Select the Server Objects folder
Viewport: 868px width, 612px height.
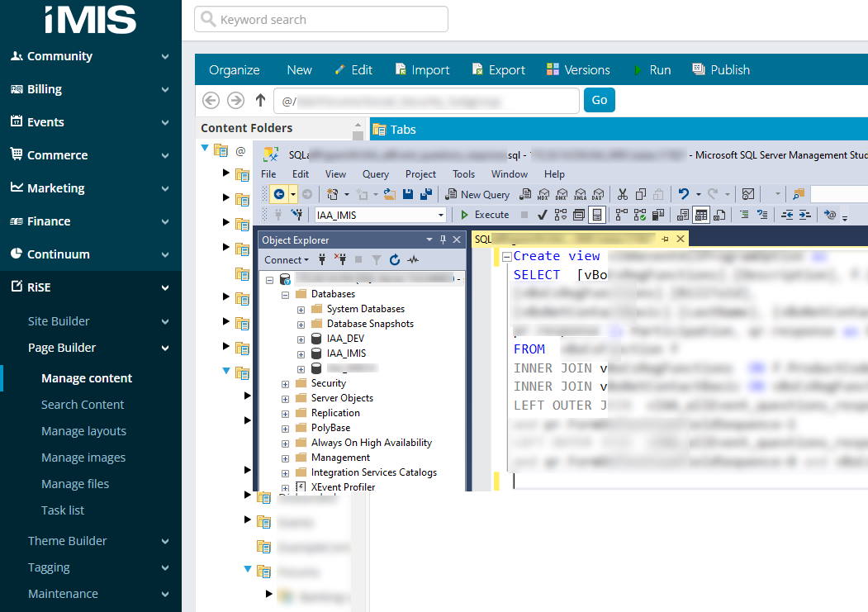pyautogui.click(x=342, y=398)
